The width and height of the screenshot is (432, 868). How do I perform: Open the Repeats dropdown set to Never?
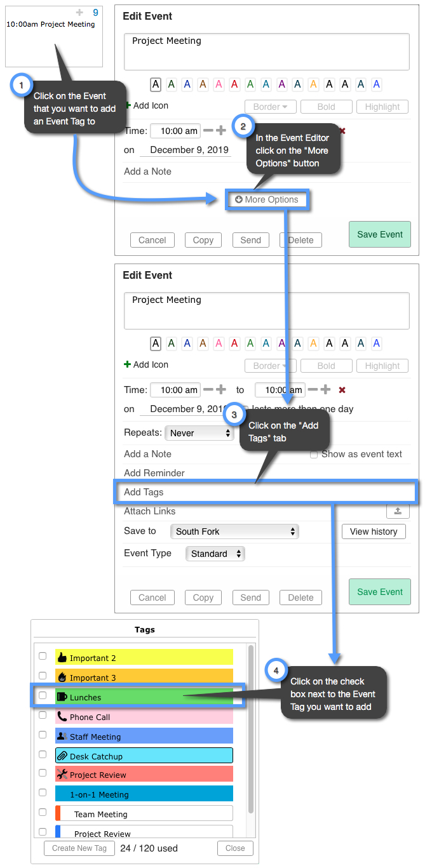click(x=199, y=432)
